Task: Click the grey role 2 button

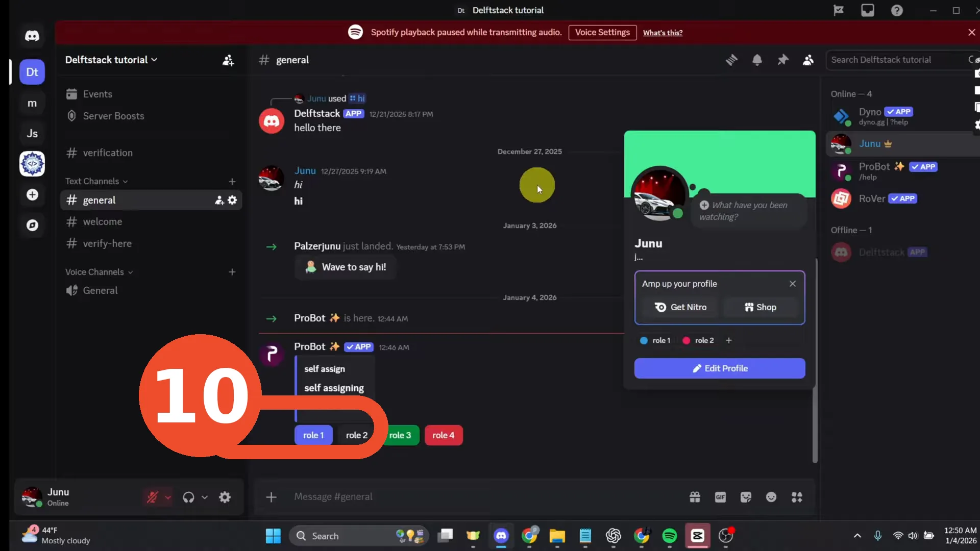Action: [356, 435]
